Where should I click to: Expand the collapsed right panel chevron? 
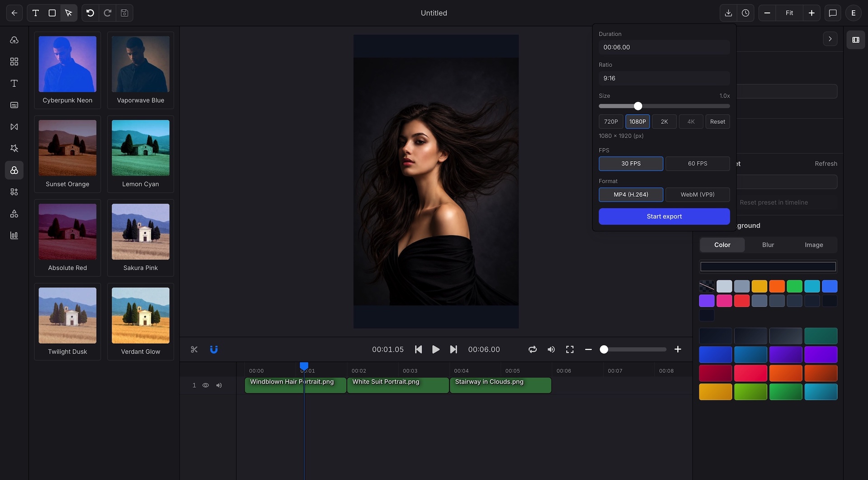point(830,38)
